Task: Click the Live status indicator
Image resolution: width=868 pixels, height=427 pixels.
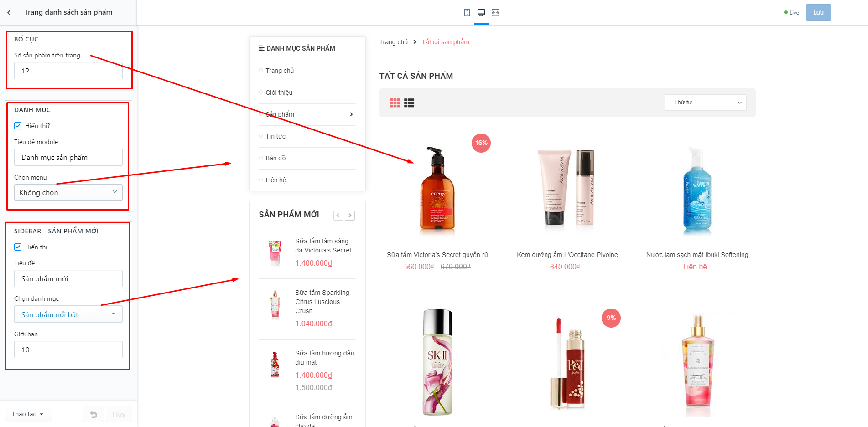Action: tap(791, 13)
